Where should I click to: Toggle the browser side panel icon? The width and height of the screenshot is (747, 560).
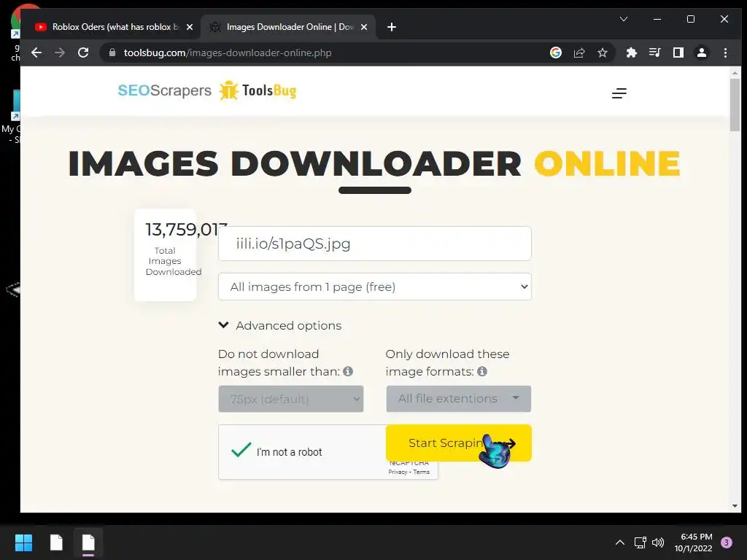coord(678,52)
